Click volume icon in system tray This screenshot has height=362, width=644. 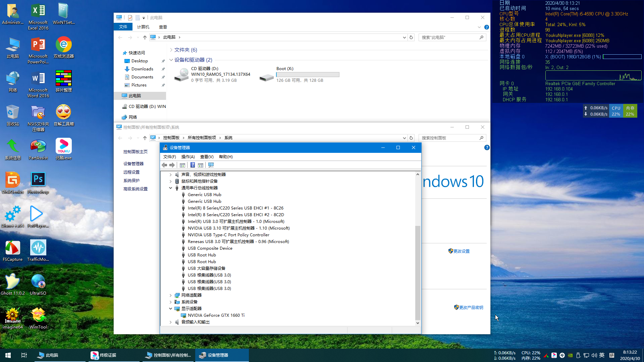594,355
